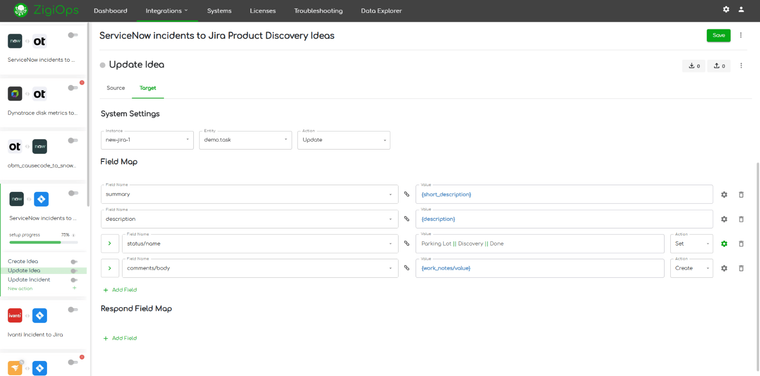Click Add Field under Respond Field Map

pyautogui.click(x=121, y=338)
